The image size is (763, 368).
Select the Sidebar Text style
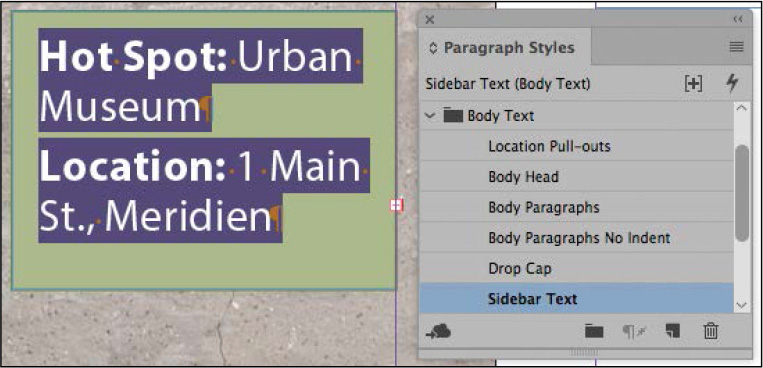tap(577, 298)
